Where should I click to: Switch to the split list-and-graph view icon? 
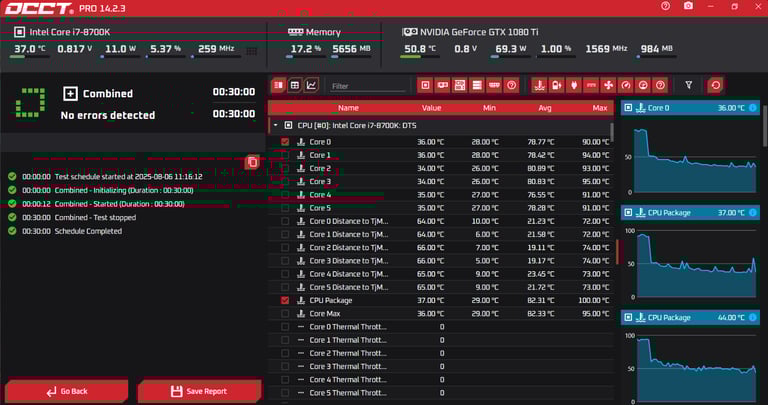coord(278,85)
